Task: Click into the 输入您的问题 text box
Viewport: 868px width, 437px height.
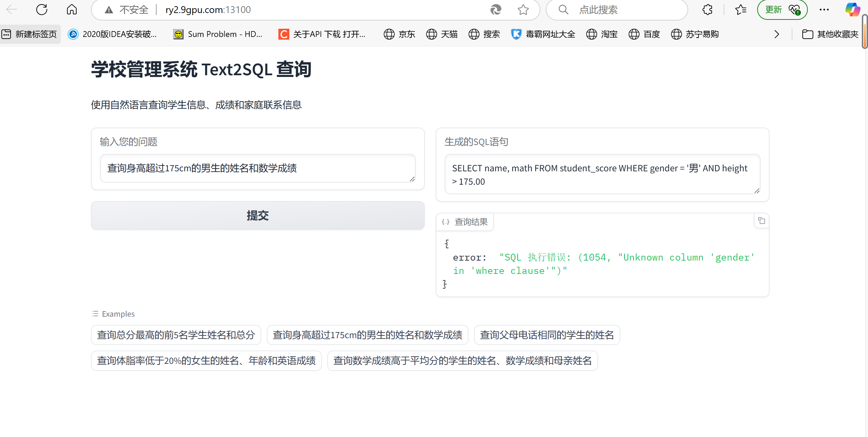Action: pyautogui.click(x=257, y=168)
